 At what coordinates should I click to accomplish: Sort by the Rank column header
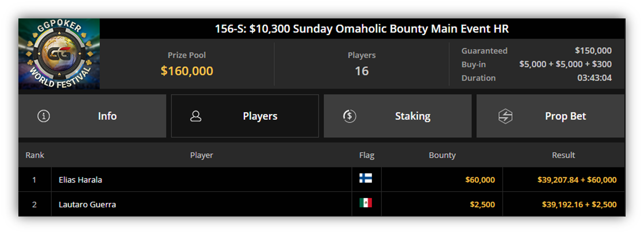[35, 155]
